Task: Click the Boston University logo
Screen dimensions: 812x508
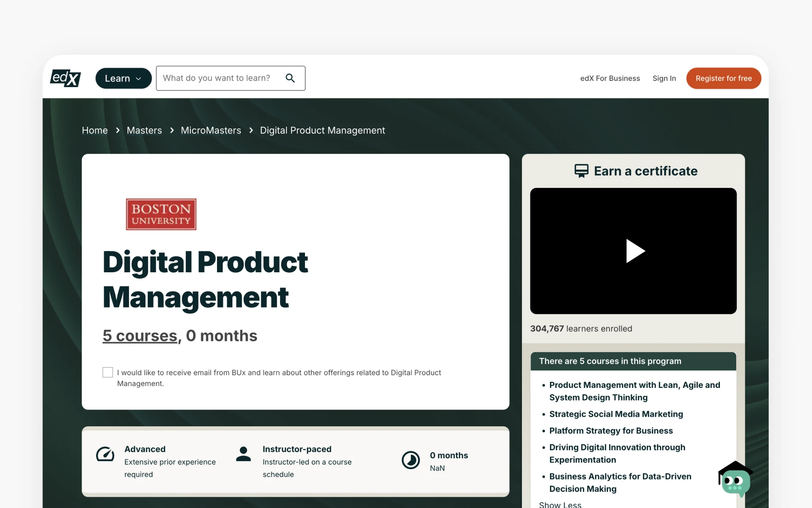Action: coord(161,214)
